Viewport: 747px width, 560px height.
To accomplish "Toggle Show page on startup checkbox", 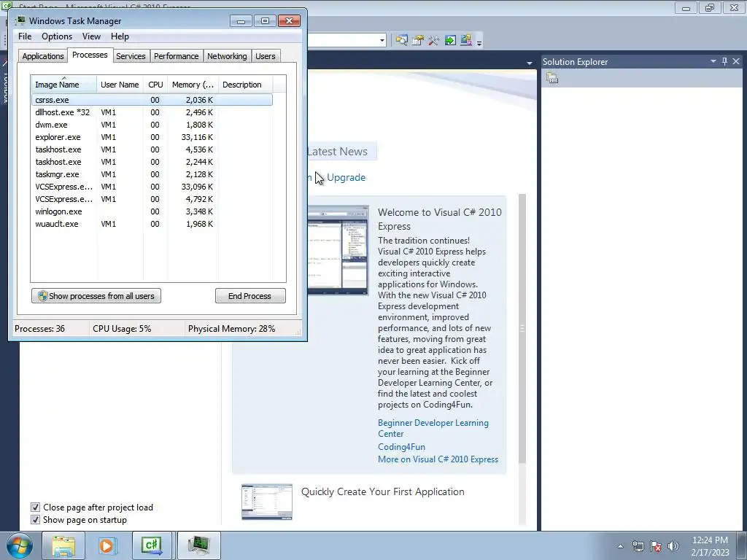I will 35,519.
